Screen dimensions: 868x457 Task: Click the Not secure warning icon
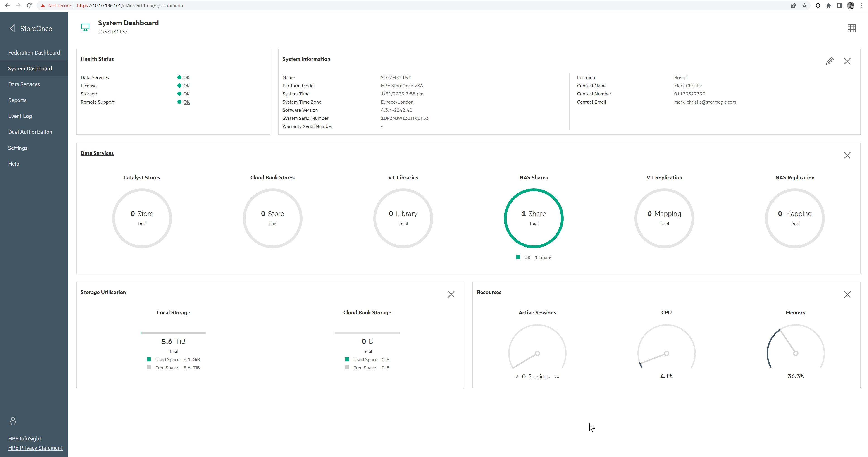(x=43, y=5)
